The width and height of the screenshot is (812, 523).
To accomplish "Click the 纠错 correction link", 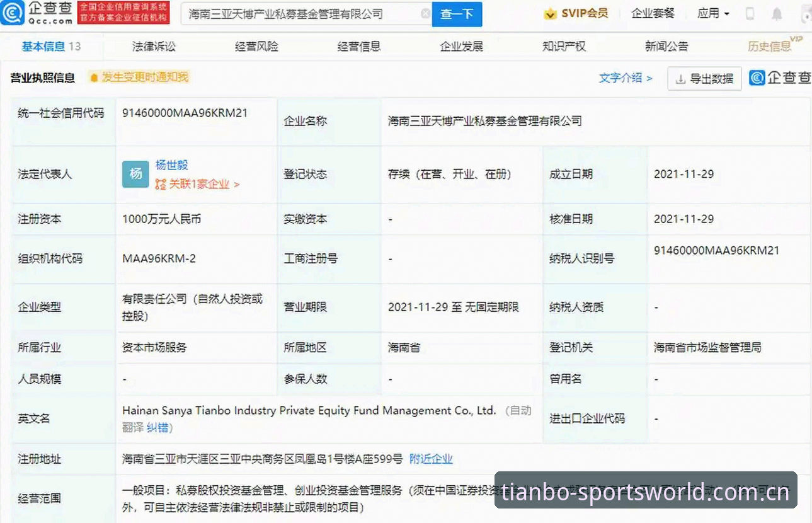I will tap(157, 428).
